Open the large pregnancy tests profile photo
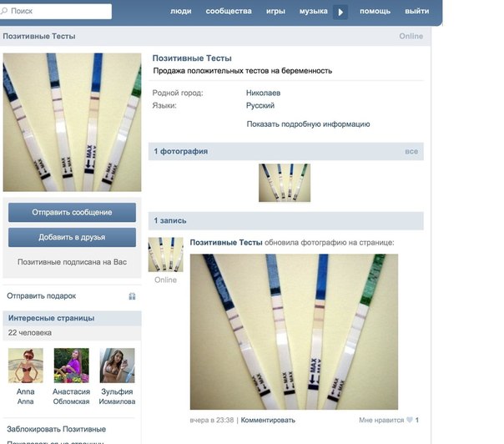 [x=72, y=122]
